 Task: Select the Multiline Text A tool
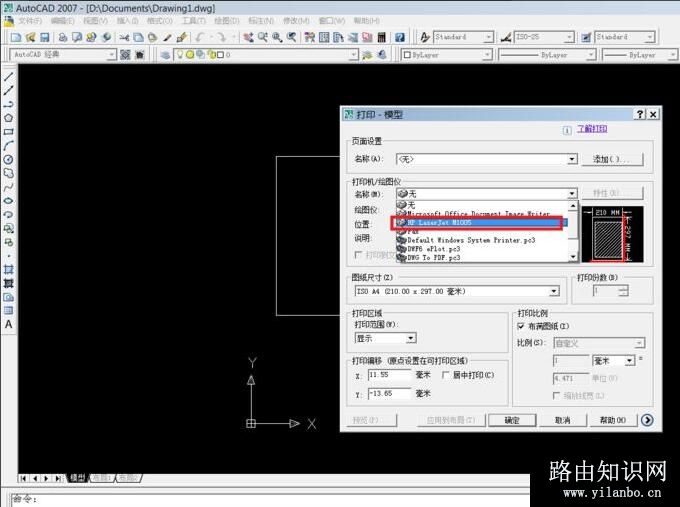[x=8, y=324]
